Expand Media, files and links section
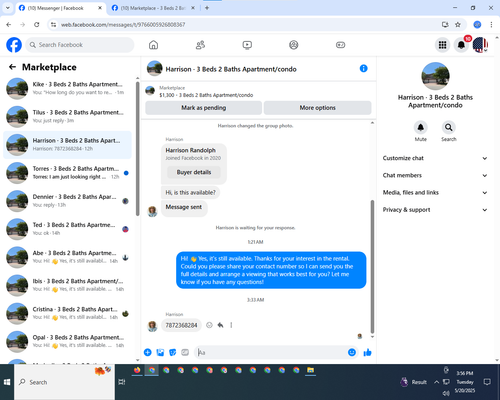 click(435, 192)
